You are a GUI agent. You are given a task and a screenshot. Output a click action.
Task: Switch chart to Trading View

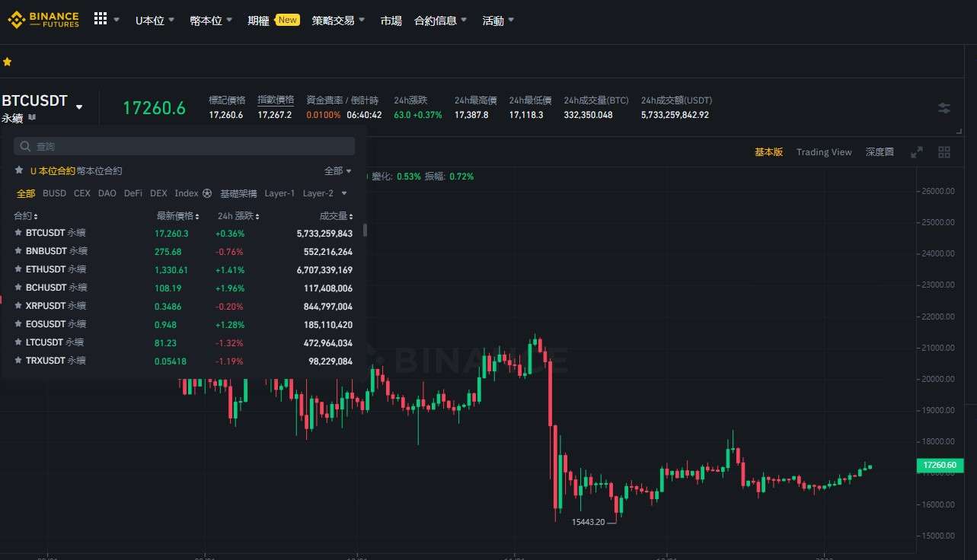pyautogui.click(x=824, y=152)
